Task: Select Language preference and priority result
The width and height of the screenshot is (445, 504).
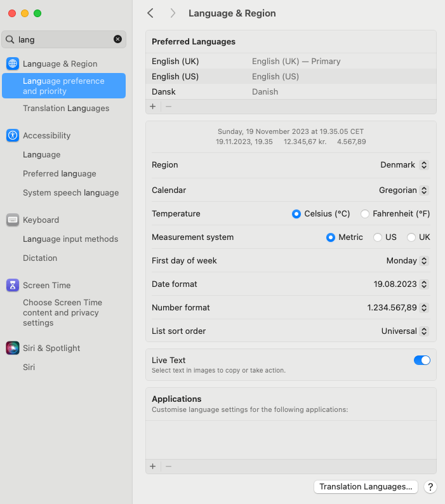Action: coord(63,86)
